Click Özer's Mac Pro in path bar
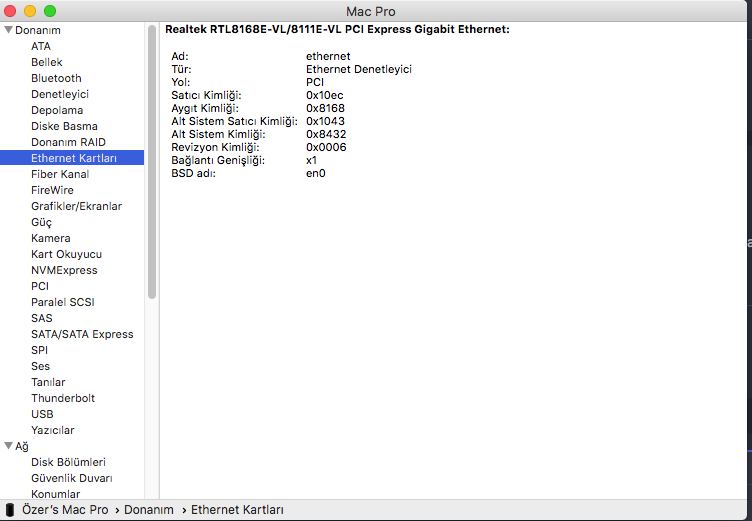 (x=65, y=509)
